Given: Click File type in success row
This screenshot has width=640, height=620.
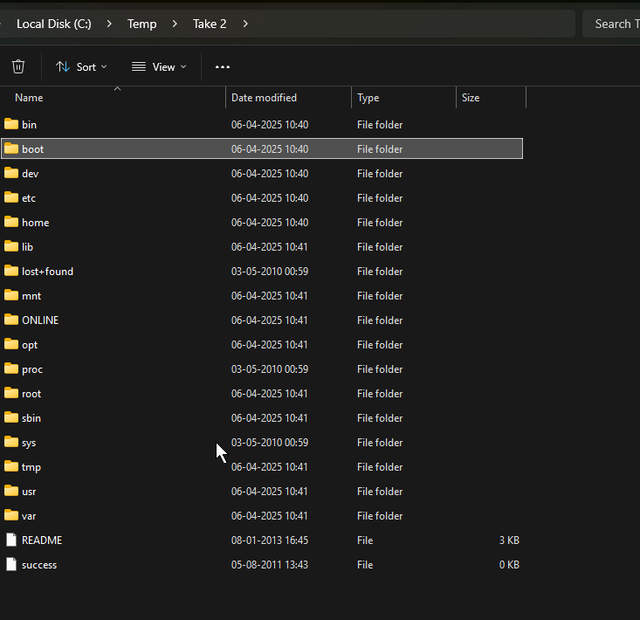Looking at the screenshot, I should click(x=365, y=564).
